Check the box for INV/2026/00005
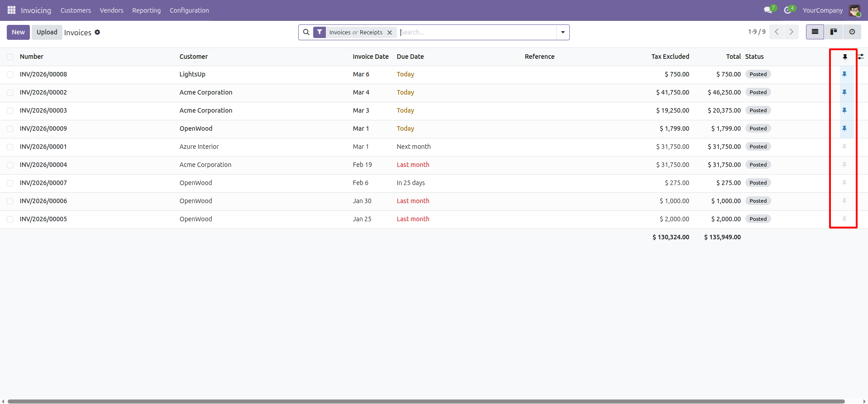868x404 pixels. [10, 219]
